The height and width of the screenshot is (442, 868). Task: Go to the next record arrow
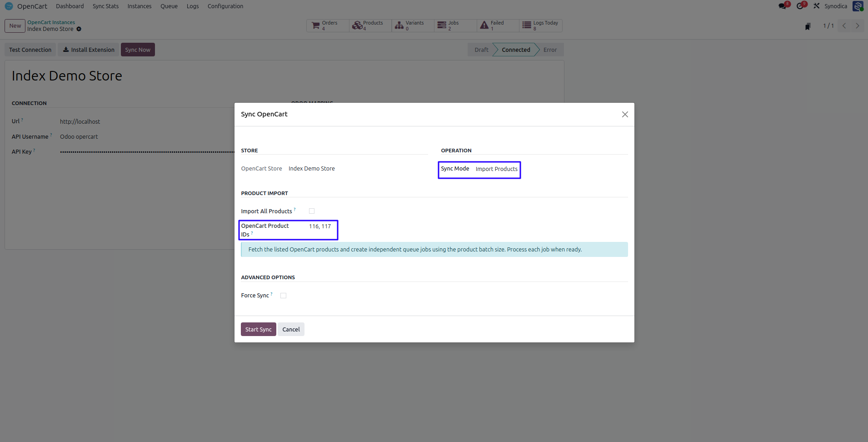tap(858, 26)
